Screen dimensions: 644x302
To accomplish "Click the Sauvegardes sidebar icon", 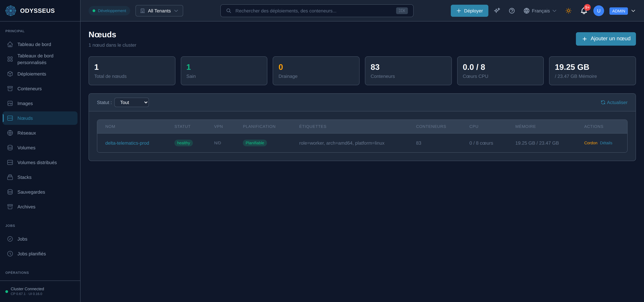I will click(10, 192).
